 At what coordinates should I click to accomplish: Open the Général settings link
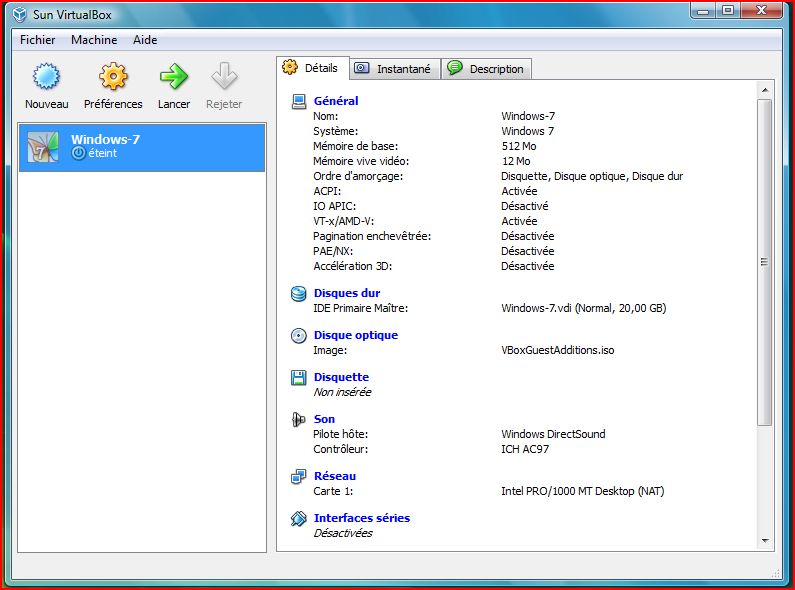pos(336,101)
